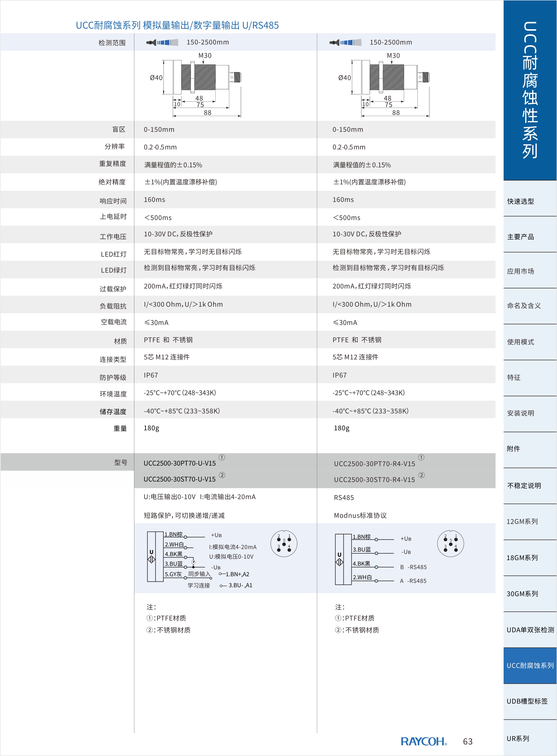
Task: Click text U:电压输出0-10V I:电流输出4-20mA
Action: pyautogui.click(x=200, y=497)
